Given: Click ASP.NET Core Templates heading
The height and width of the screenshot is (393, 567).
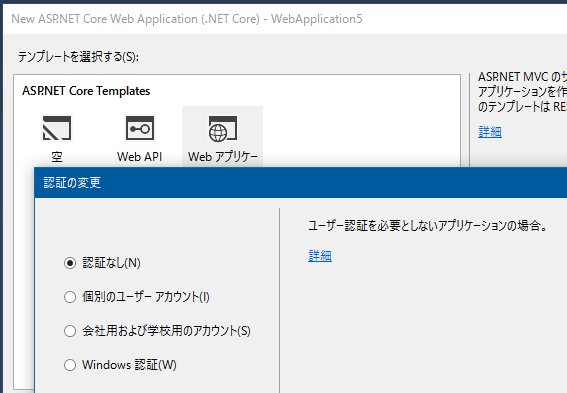Looking at the screenshot, I should 86,91.
